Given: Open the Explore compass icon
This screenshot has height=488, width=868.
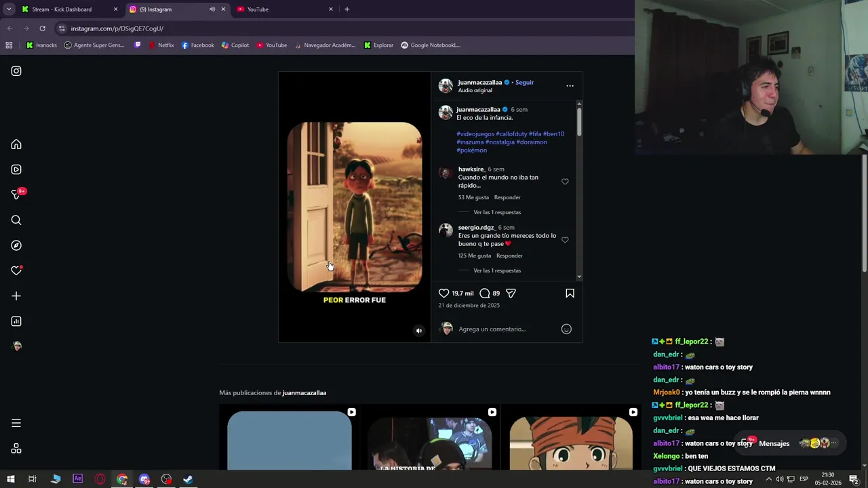Looking at the screenshot, I should 16,245.
